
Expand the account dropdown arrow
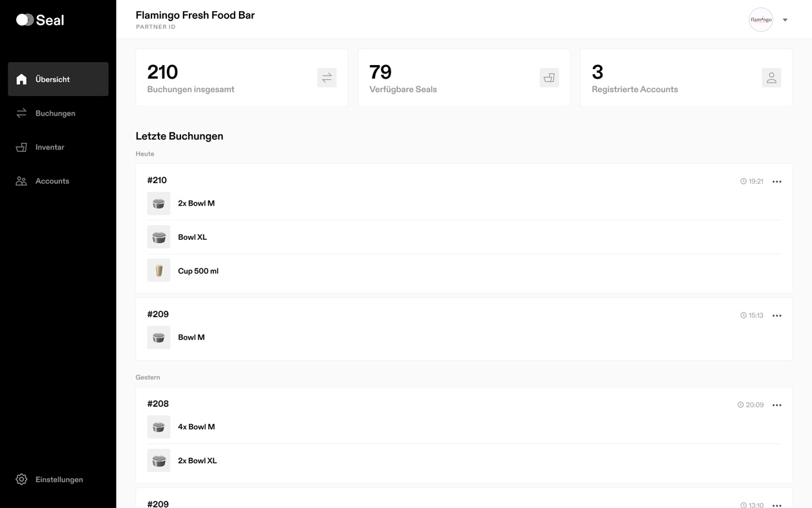[x=785, y=20]
